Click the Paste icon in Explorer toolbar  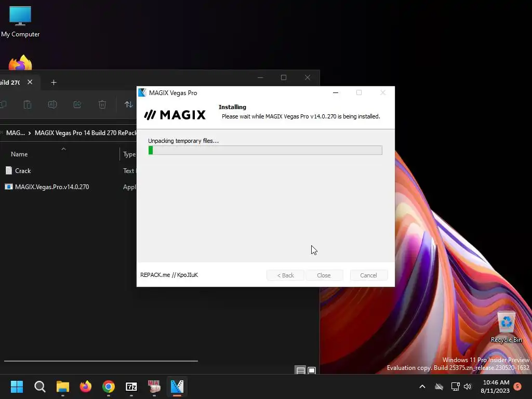click(28, 104)
